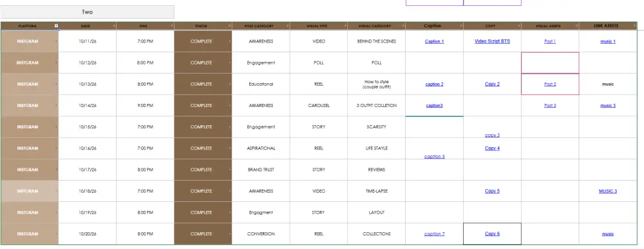Select the plain music text in 10/13/26 row
The image size is (644, 249).
pyautogui.click(x=608, y=85)
